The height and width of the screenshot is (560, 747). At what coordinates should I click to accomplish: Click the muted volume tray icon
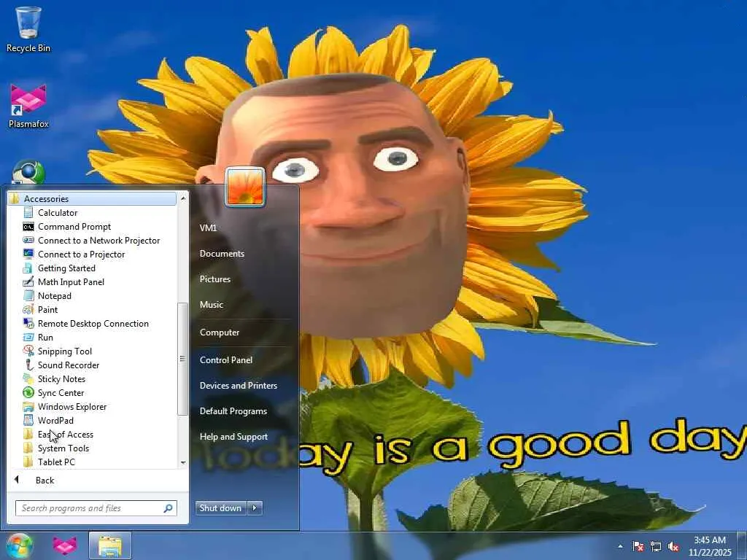point(673,546)
